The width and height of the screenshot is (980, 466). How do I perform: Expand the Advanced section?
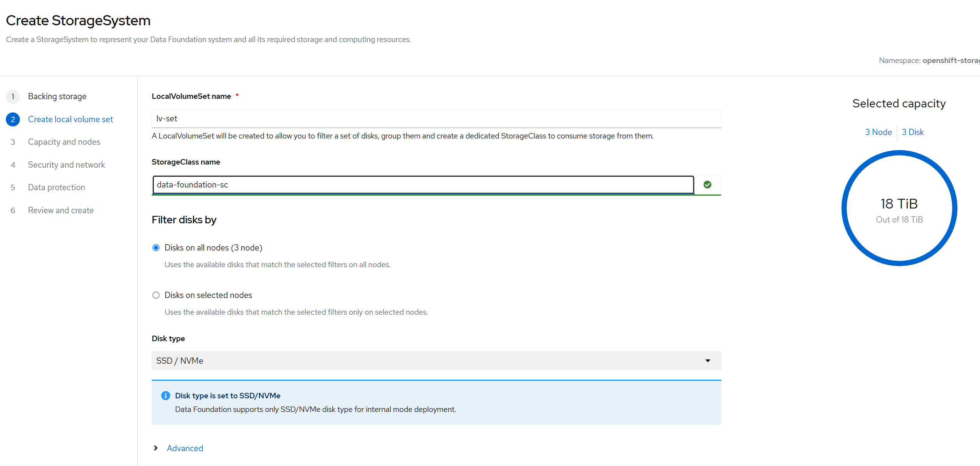point(185,448)
